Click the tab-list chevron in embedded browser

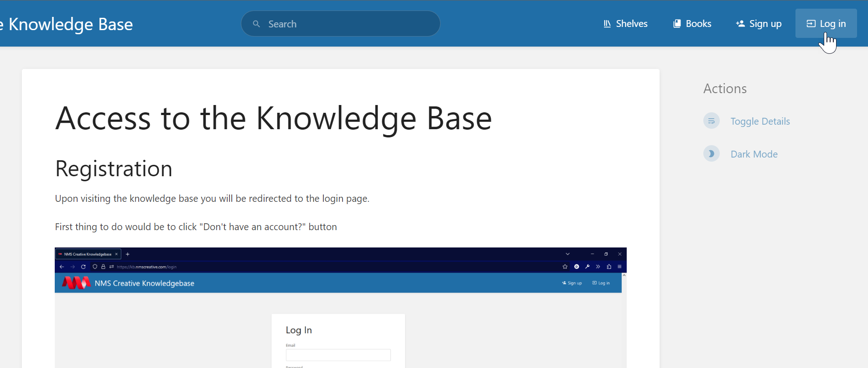pos(568,254)
